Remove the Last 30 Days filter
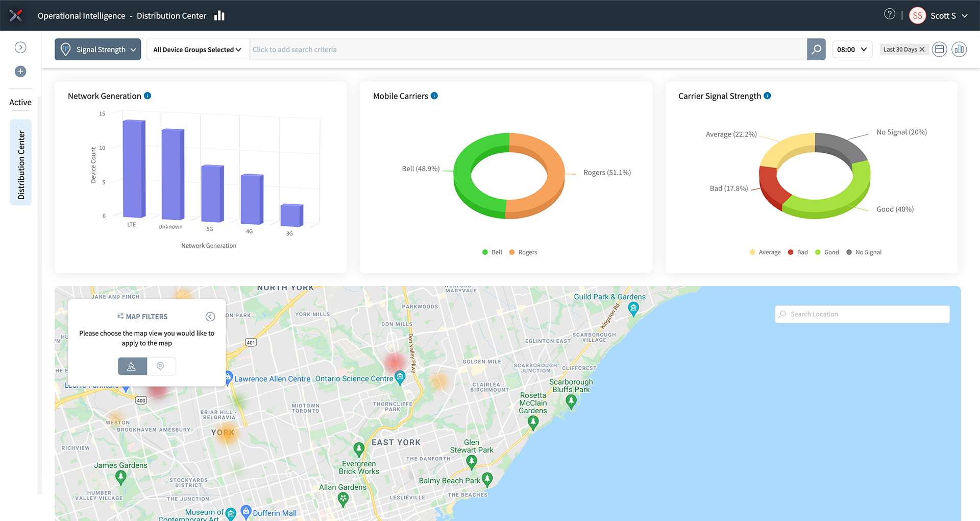The width and height of the screenshot is (980, 521). click(922, 50)
